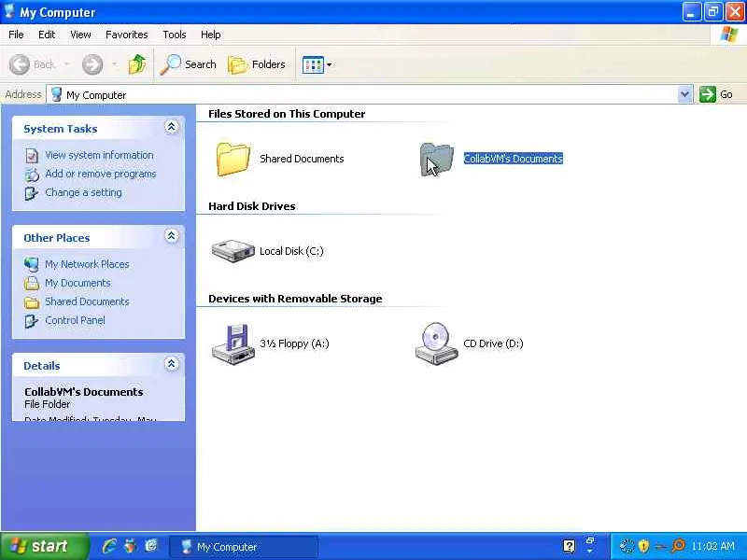The width and height of the screenshot is (747, 560).
Task: Click the Windows Start button
Action: [x=44, y=546]
